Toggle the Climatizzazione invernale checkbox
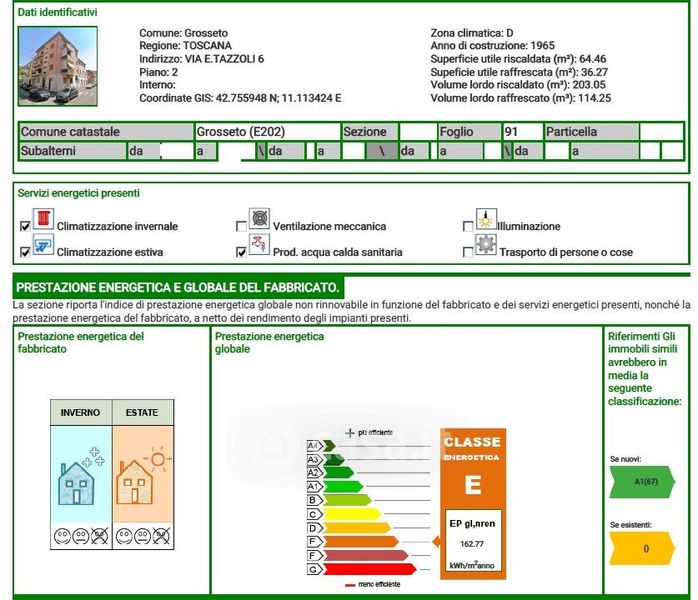 click(25, 226)
